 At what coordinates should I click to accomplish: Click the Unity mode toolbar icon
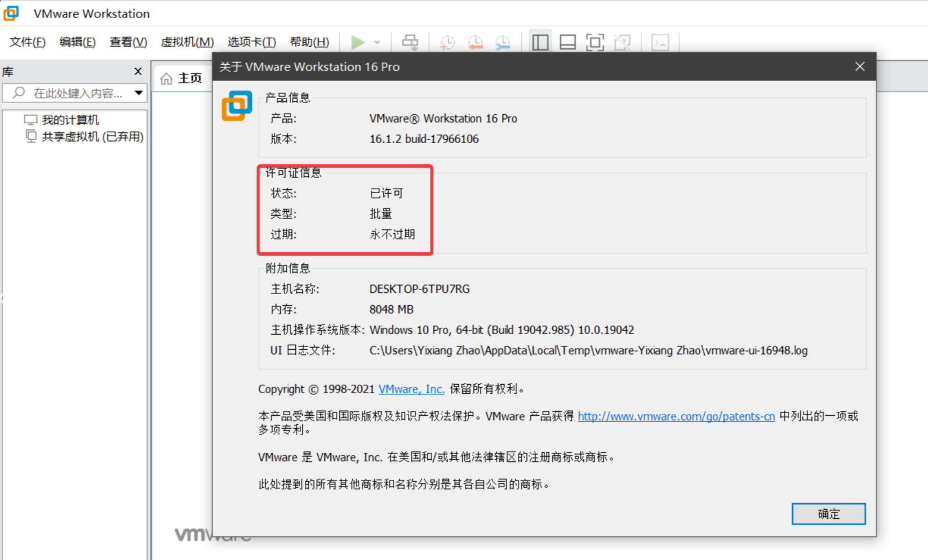[x=623, y=42]
